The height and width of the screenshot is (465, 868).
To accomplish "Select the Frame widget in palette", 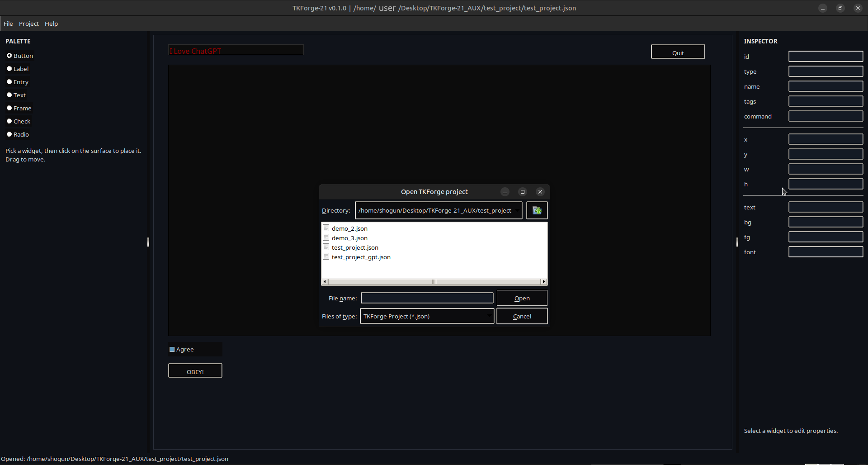I will tap(9, 108).
